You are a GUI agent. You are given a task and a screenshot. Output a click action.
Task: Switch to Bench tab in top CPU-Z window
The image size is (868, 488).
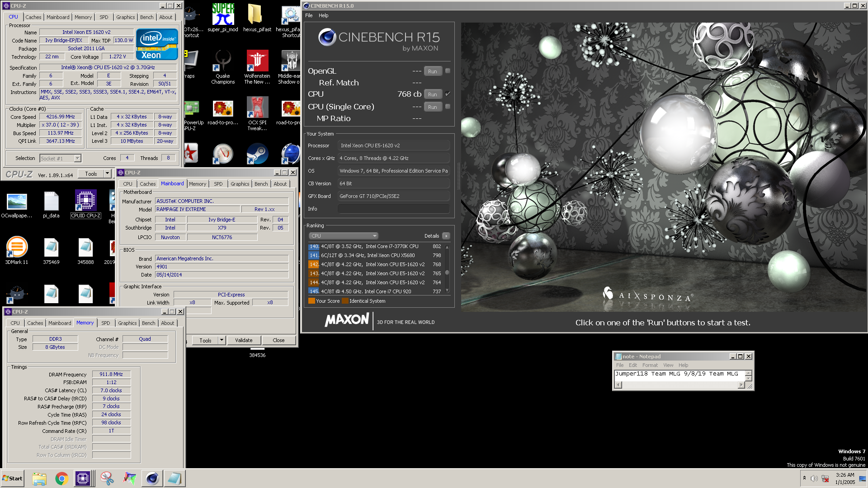[x=146, y=17]
